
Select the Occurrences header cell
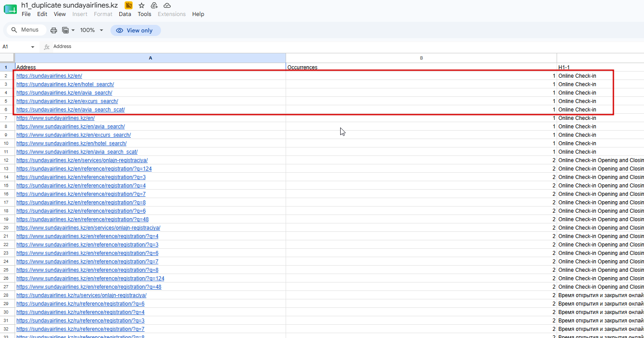(x=421, y=68)
